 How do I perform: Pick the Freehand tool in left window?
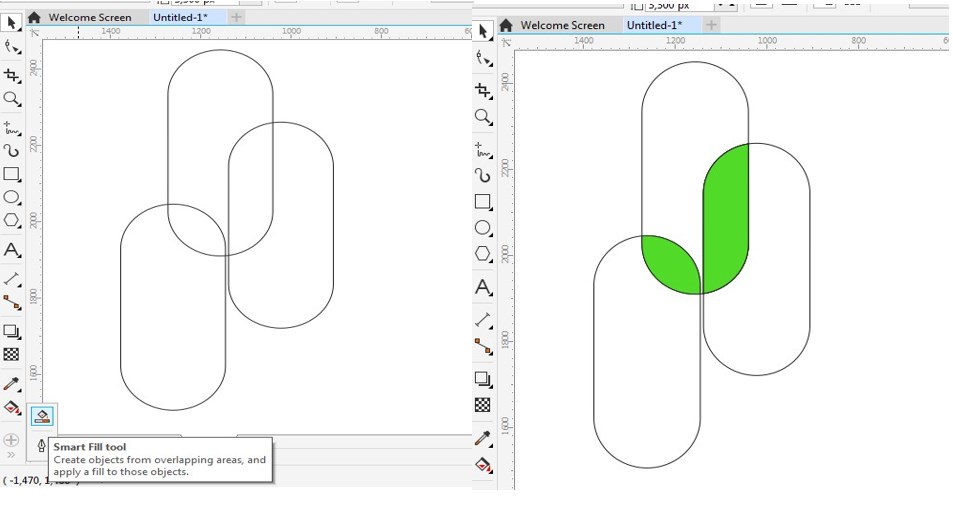(x=12, y=128)
